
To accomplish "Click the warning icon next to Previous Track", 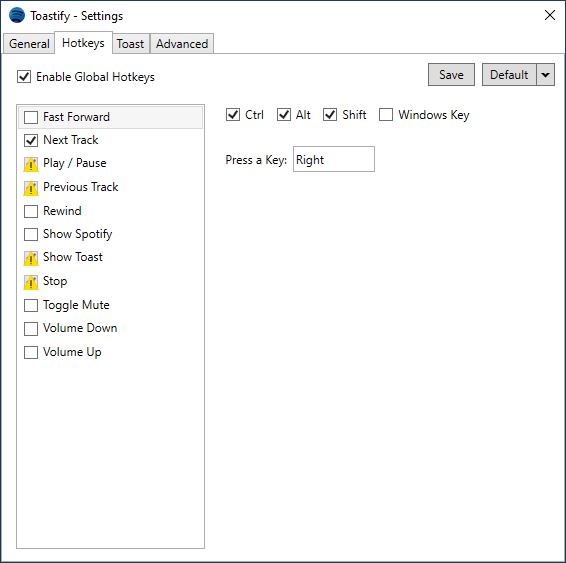I will point(31,188).
